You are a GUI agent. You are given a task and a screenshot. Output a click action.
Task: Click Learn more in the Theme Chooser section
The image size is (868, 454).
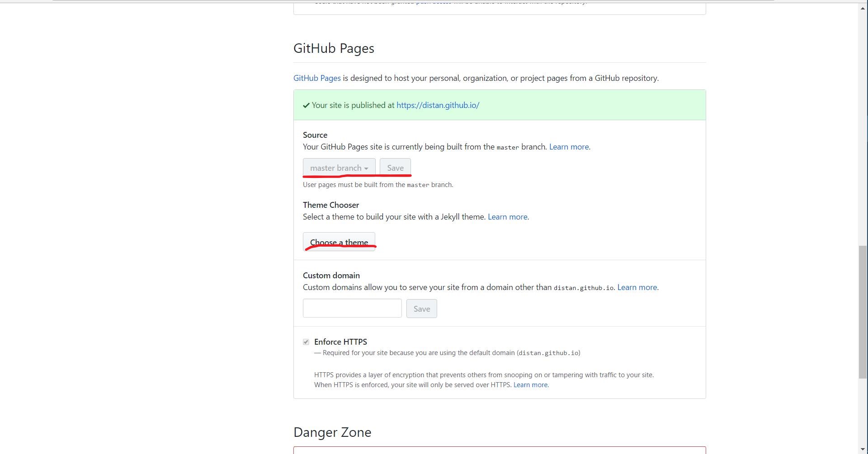[507, 217]
